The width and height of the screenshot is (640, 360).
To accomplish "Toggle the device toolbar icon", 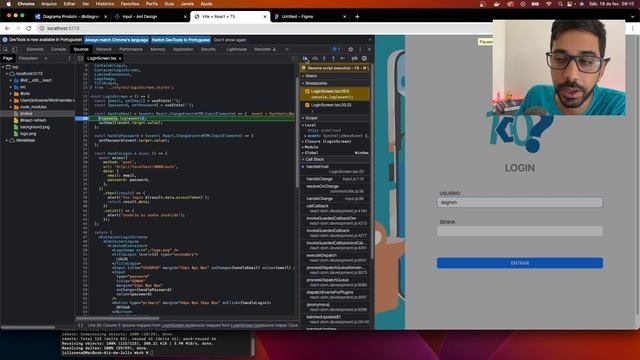I will (x=14, y=49).
